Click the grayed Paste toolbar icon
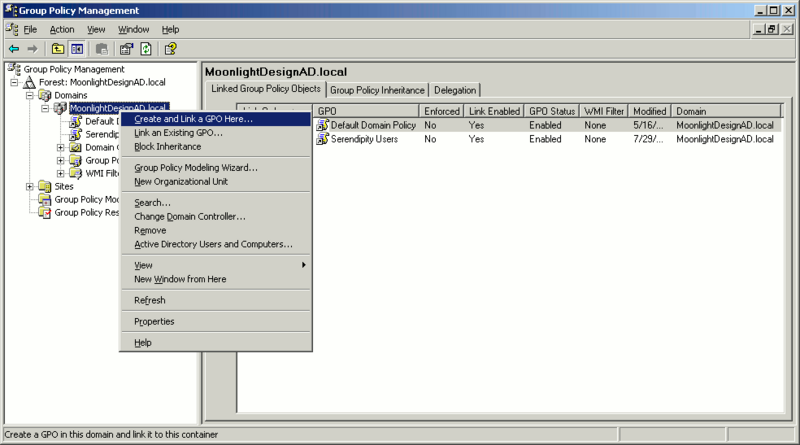800x445 pixels. 102,49
